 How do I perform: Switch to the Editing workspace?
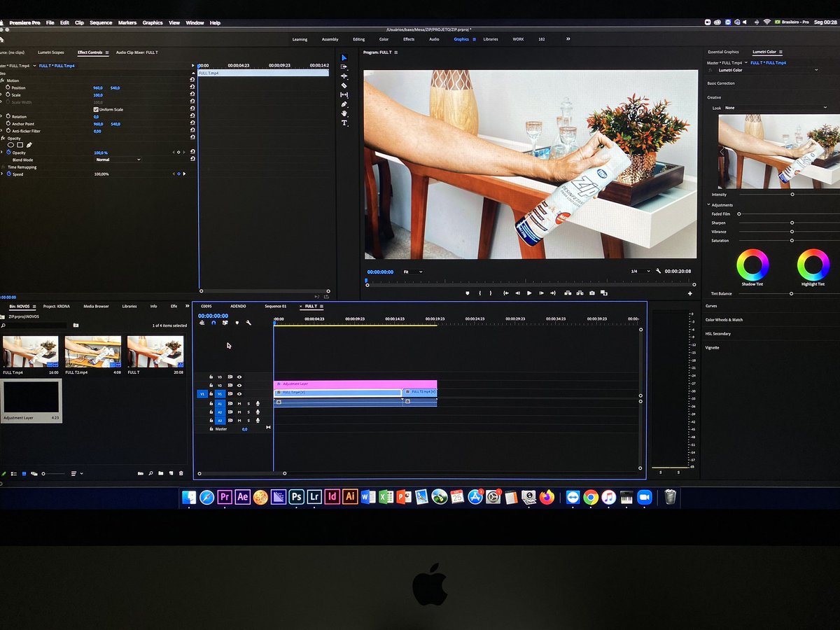pos(358,39)
